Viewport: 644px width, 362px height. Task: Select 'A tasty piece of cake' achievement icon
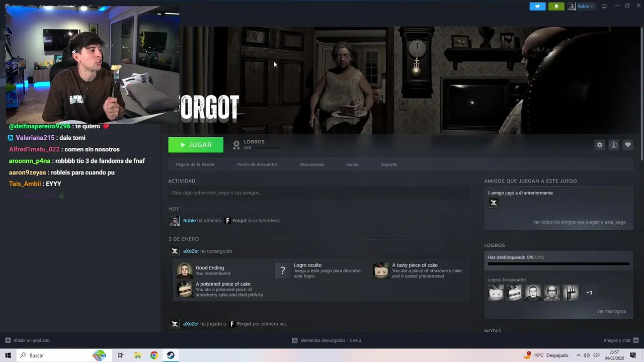[x=381, y=270]
